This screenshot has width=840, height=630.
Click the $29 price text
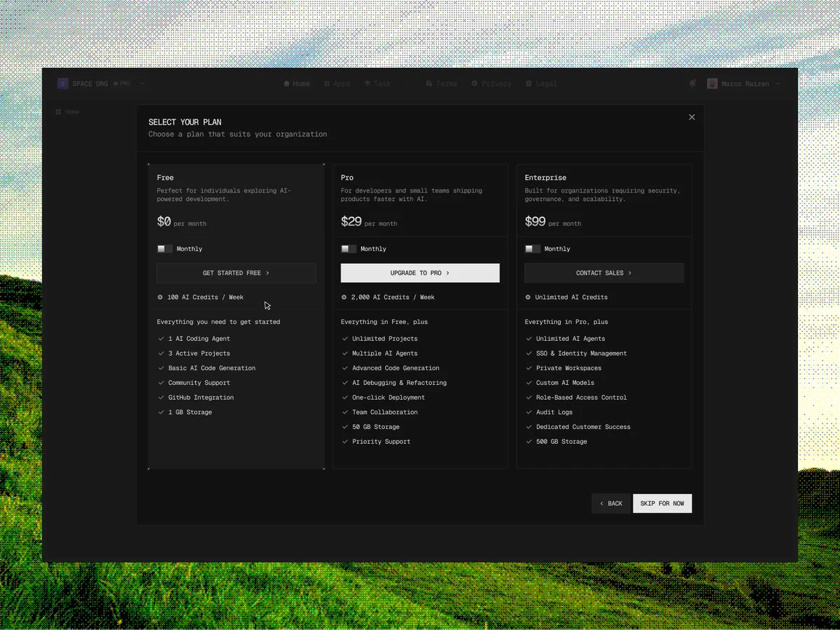coord(351,222)
